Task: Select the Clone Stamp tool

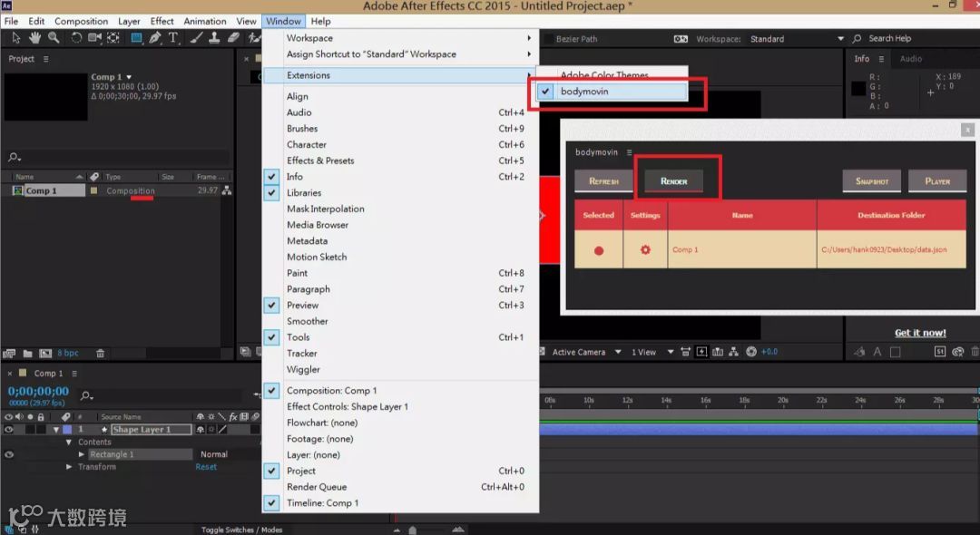Action: tap(214, 38)
